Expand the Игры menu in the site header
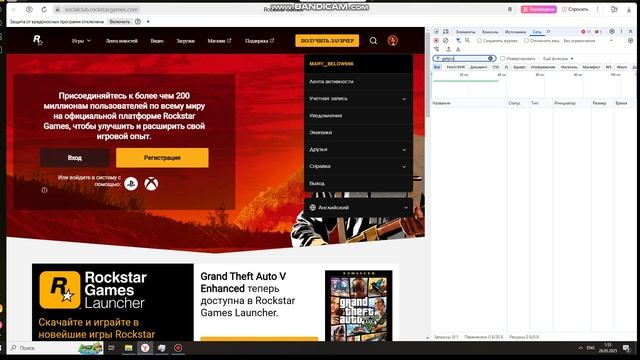This screenshot has height=360, width=640. pos(81,40)
